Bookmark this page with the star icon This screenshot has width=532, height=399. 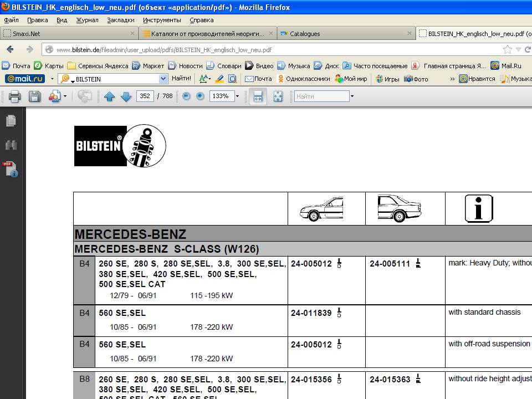pos(507,49)
